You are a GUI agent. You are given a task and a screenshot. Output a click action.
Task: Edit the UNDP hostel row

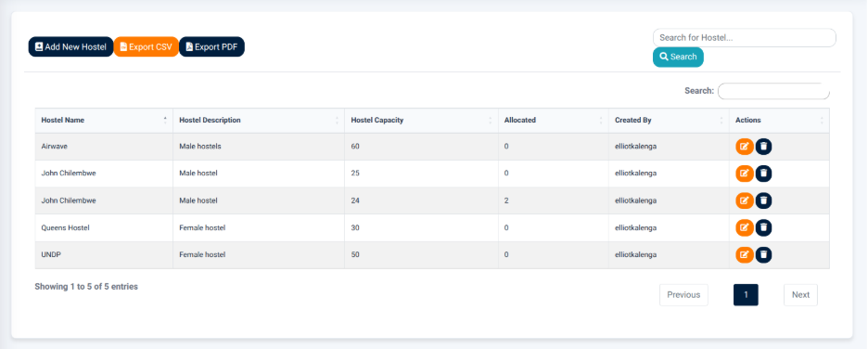click(x=745, y=255)
